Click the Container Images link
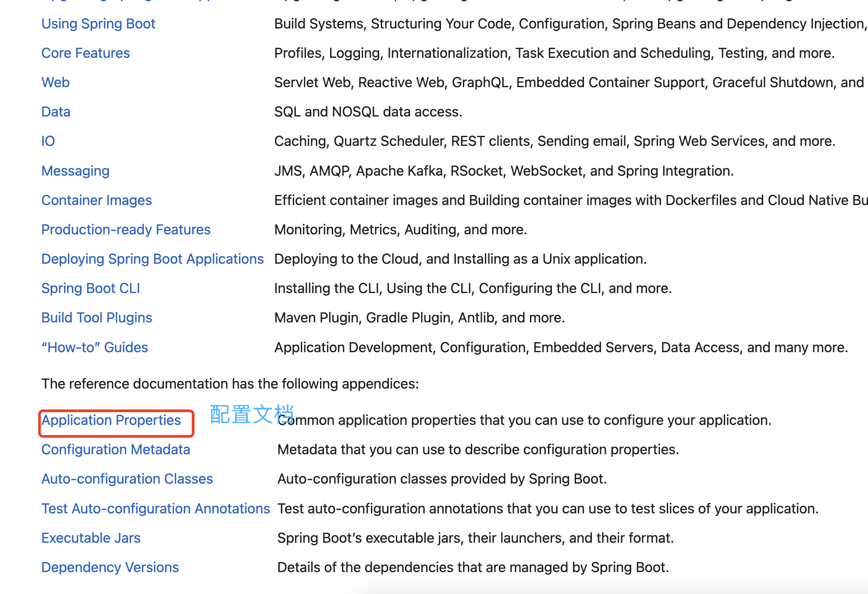Image resolution: width=868 pixels, height=594 pixels. 96,200
